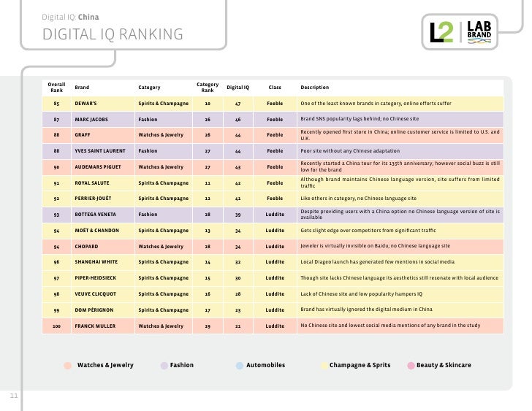This screenshot has width=532, height=411.
Task: Select the VEUVE CLICQUOT brand cell
Action: [103, 293]
